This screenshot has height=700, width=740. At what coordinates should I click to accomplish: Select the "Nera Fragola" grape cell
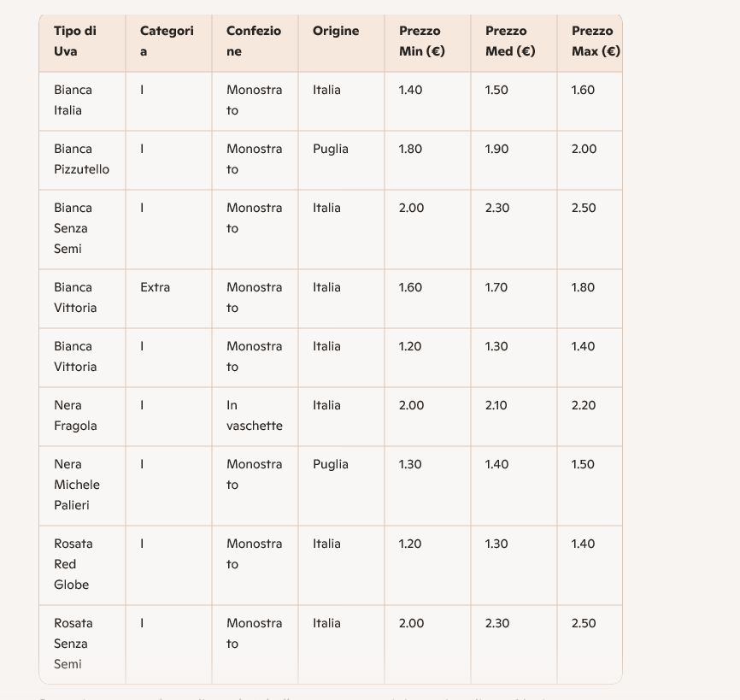coord(75,415)
